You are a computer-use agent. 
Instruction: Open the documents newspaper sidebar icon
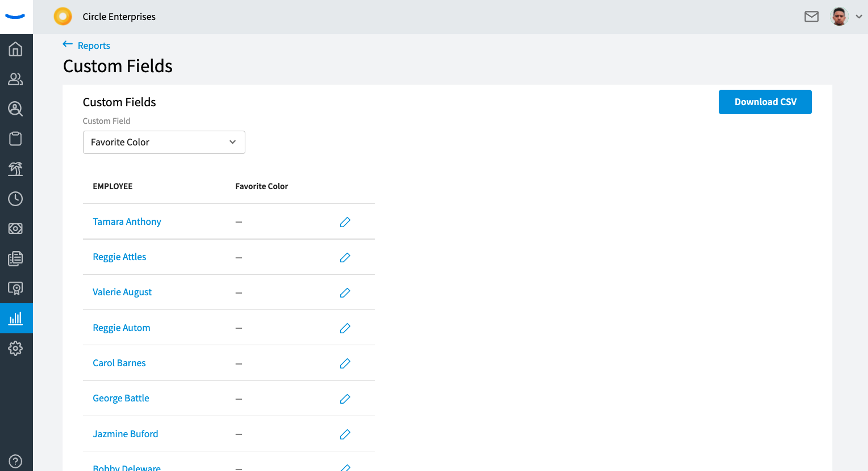[16, 258]
